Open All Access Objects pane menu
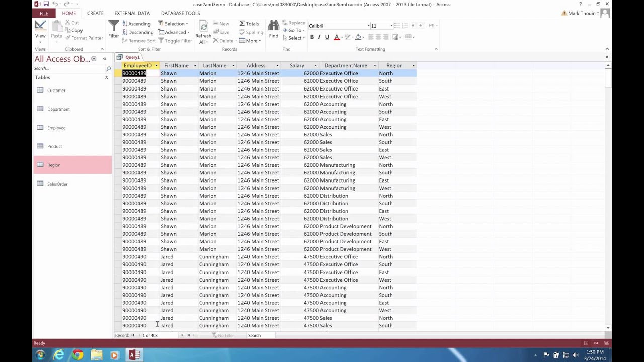This screenshot has height=362, width=644. [x=94, y=59]
